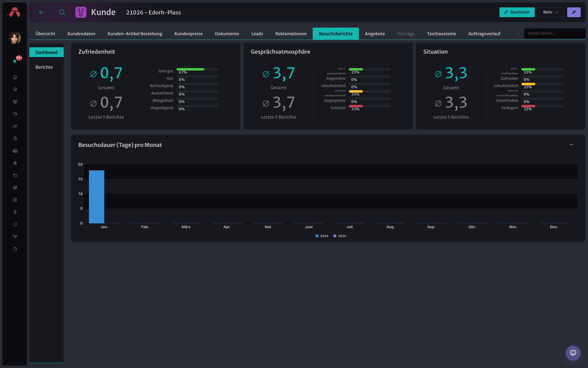Open the Besuchsdauer chart options ellipsis

point(571,145)
